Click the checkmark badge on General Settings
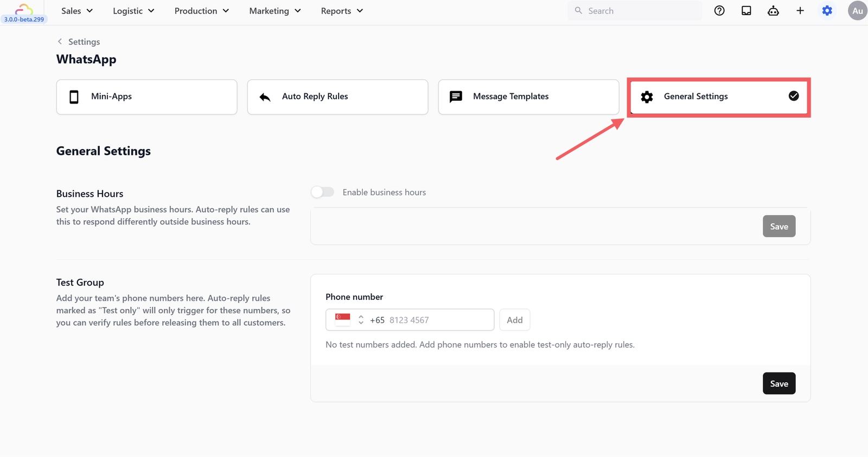868x457 pixels. click(x=794, y=96)
